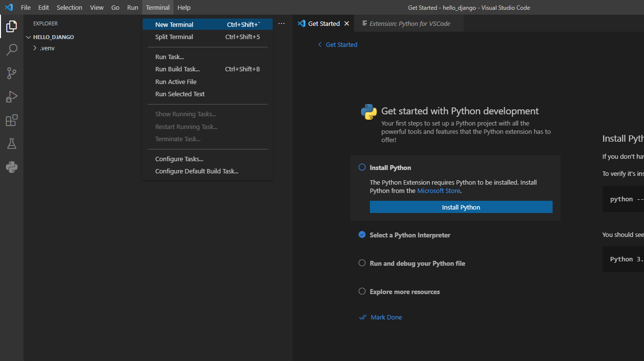The height and width of the screenshot is (361, 644).
Task: Click the VS Code logo in title bar
Action: [x=8, y=7]
